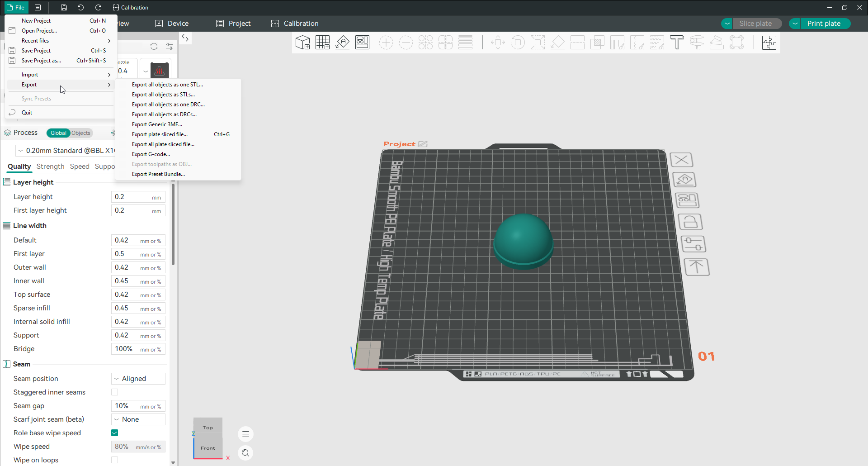
Task: Switch process mode to Objects
Action: click(x=81, y=133)
